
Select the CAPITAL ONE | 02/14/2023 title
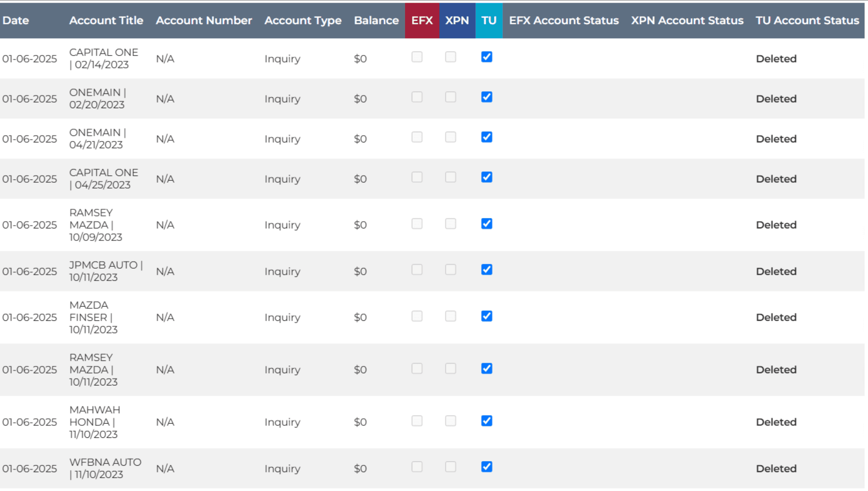point(104,59)
